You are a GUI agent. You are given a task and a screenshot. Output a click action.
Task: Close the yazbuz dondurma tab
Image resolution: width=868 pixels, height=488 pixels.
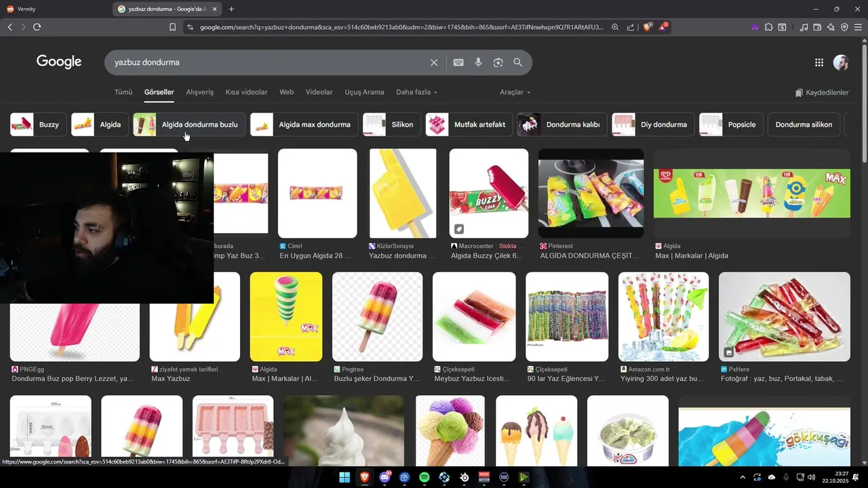point(214,9)
